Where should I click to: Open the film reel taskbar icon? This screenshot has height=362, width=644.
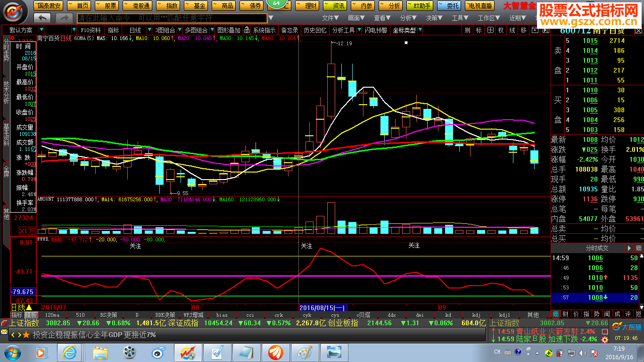[x=129, y=352]
